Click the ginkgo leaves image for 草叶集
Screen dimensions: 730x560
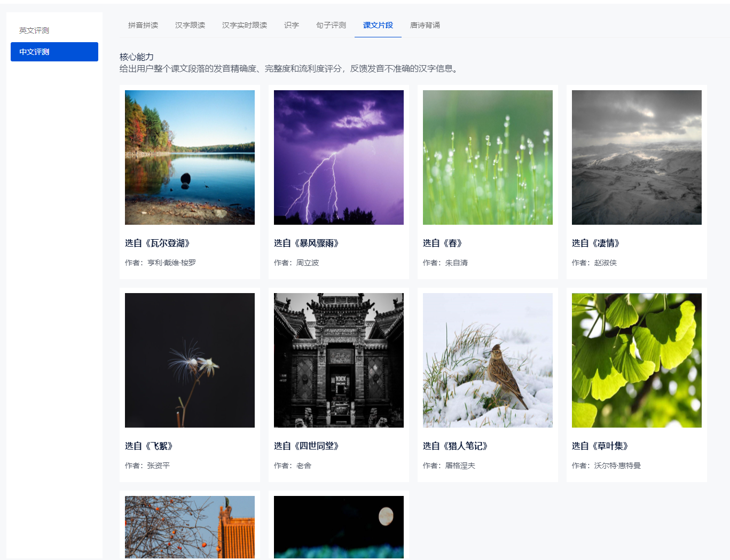[x=637, y=360]
